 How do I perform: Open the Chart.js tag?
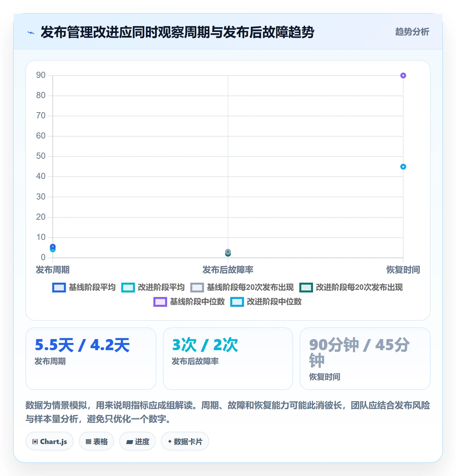click(x=50, y=441)
